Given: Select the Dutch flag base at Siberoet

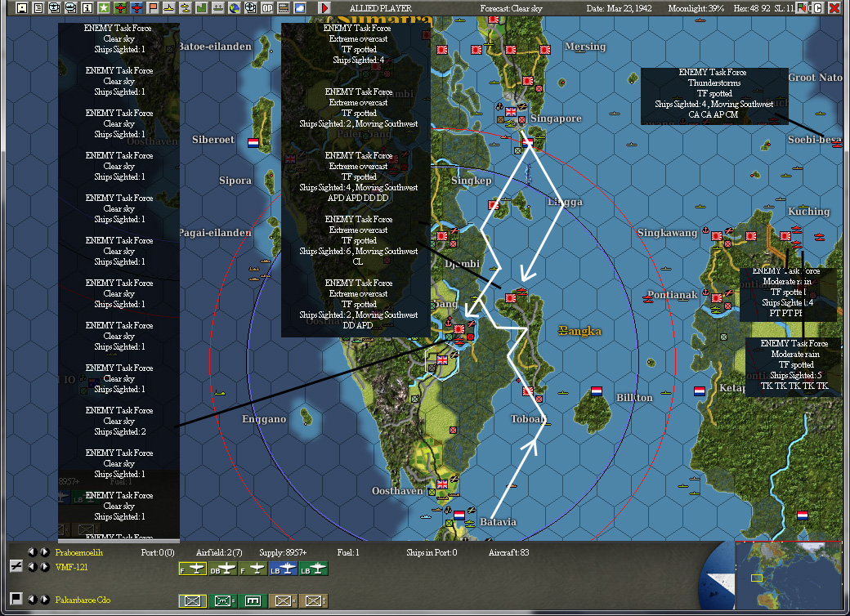Looking at the screenshot, I should pos(253,142).
